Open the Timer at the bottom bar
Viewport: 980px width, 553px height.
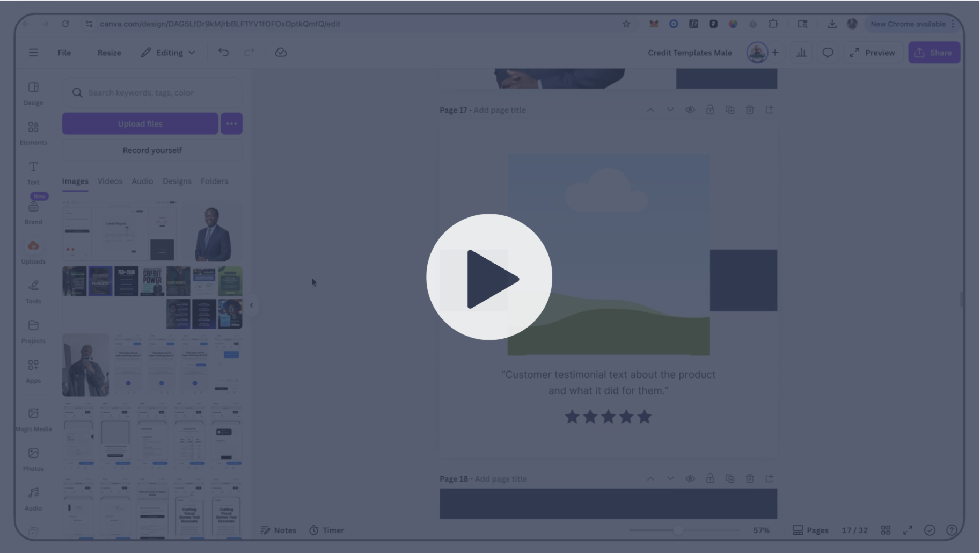[x=327, y=530]
